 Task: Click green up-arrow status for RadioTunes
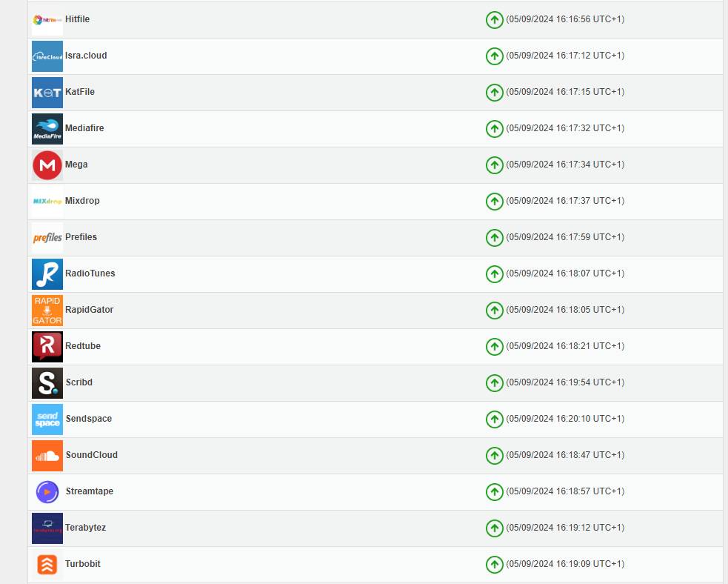coord(495,274)
